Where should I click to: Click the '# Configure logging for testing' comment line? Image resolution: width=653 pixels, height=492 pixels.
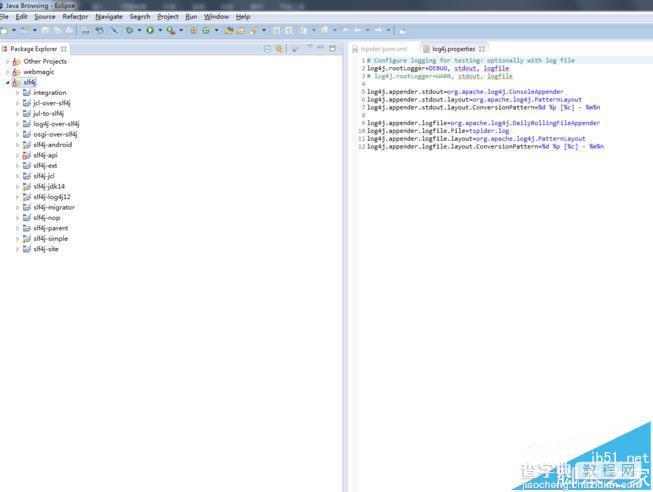click(471, 60)
